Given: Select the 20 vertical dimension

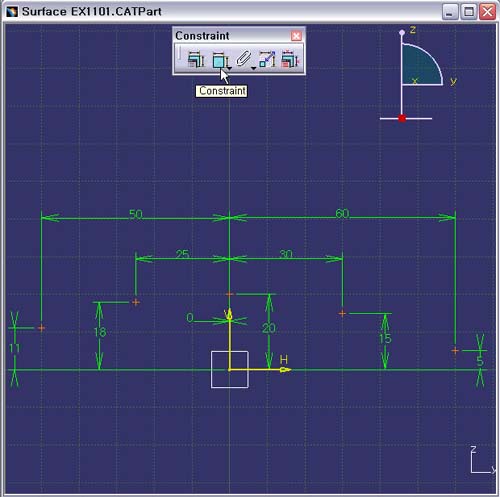Looking at the screenshot, I should click(x=269, y=329).
